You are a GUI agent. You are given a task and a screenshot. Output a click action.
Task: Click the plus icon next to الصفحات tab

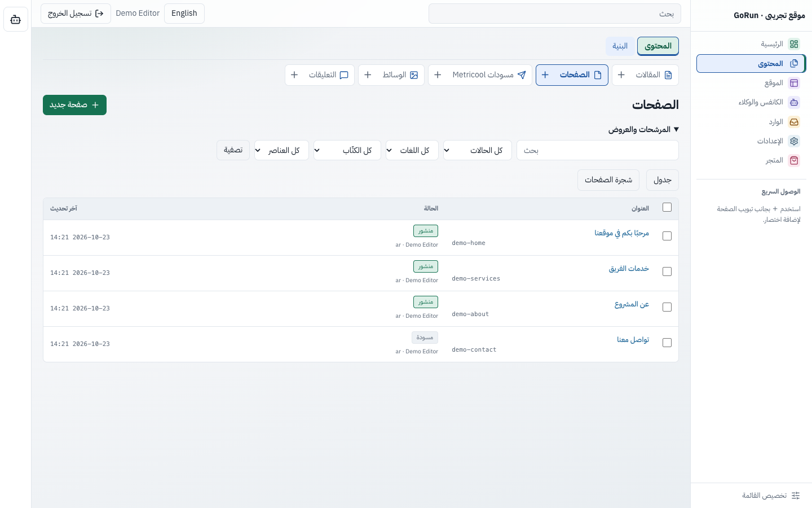pyautogui.click(x=545, y=75)
